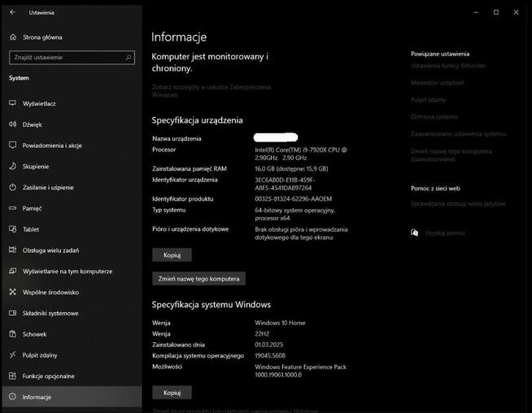Open Schowek via its clipboard icon
The image size is (532, 413).
coord(12,333)
